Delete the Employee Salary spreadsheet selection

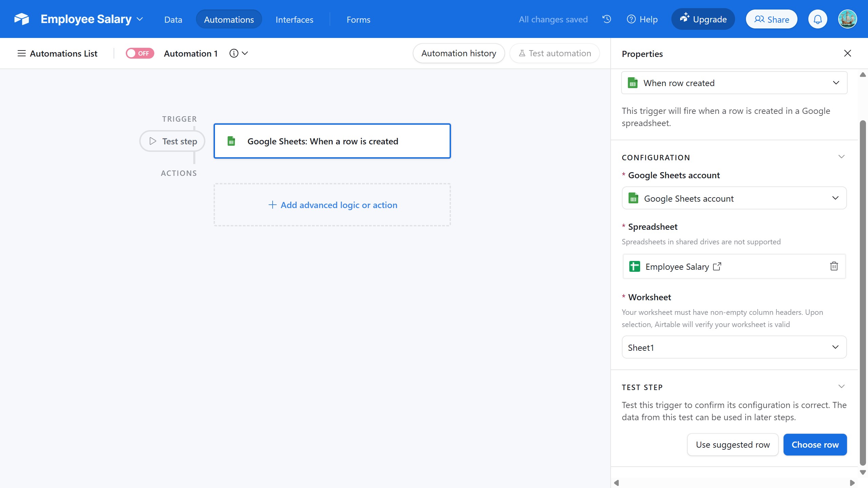(834, 266)
